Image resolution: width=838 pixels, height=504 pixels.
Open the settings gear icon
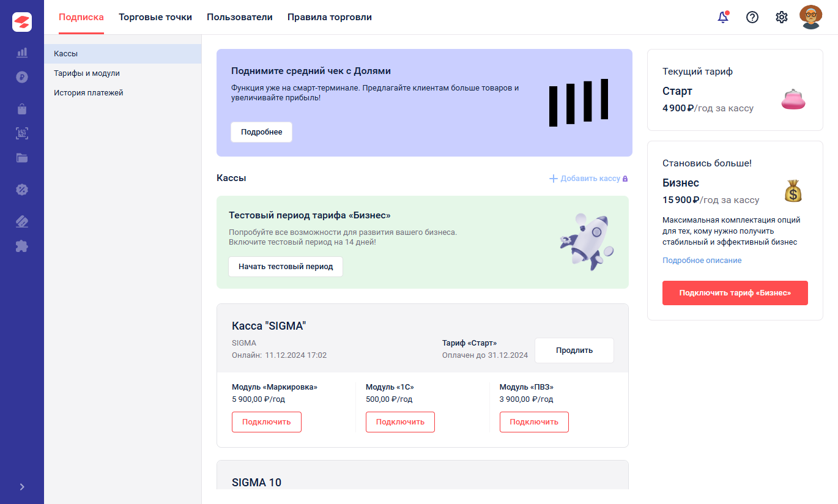(782, 17)
